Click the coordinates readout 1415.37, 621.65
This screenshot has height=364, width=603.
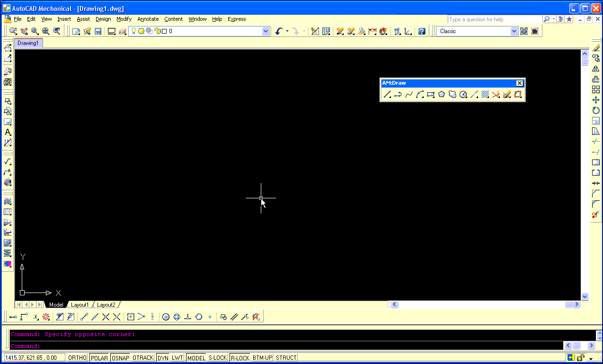point(34,358)
